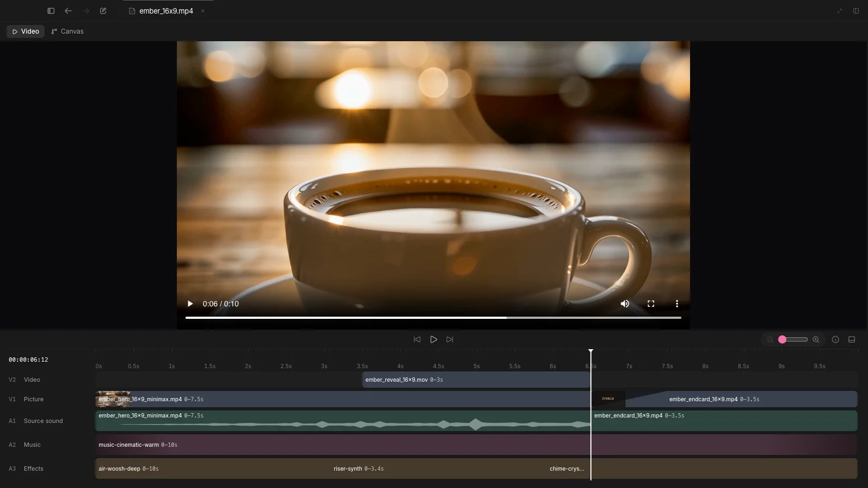Click the collapse arrows icon in the top right

pyautogui.click(x=840, y=11)
